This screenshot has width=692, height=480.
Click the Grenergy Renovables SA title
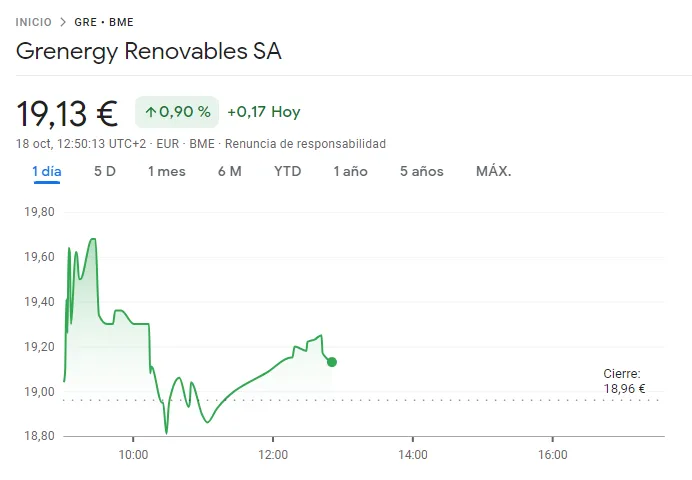point(149,52)
